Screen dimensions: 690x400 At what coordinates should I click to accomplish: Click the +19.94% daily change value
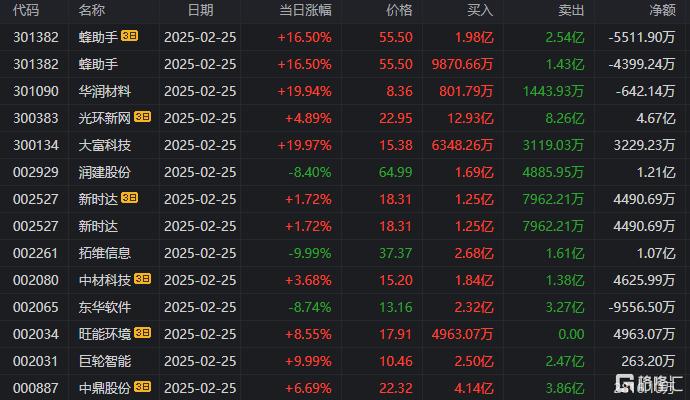tap(305, 92)
